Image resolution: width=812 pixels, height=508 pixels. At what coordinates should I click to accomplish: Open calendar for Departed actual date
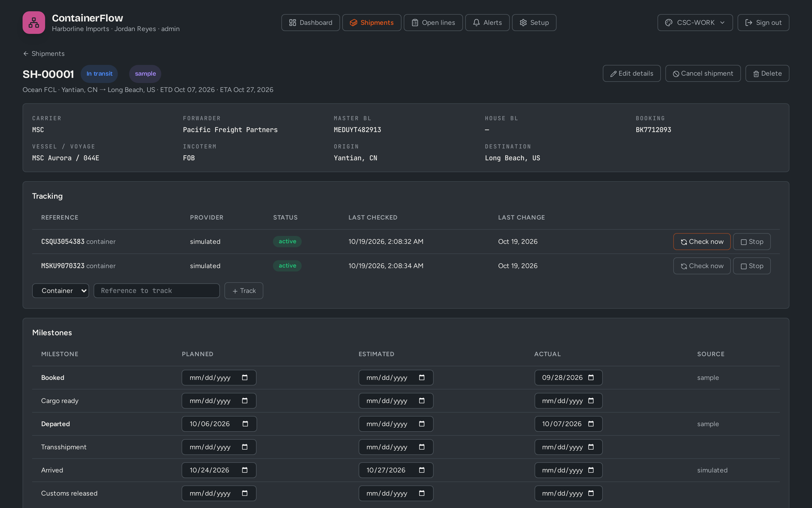[x=591, y=424]
